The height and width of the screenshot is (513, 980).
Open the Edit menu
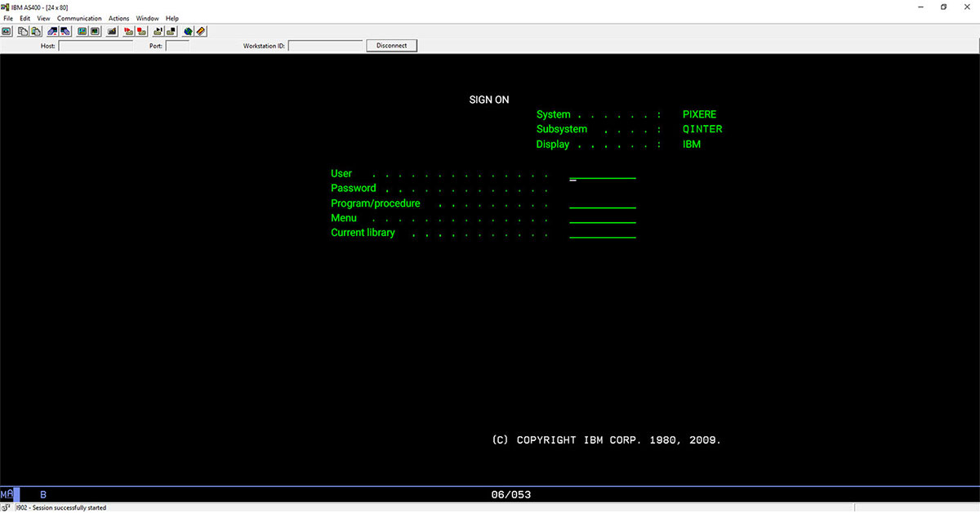point(25,18)
